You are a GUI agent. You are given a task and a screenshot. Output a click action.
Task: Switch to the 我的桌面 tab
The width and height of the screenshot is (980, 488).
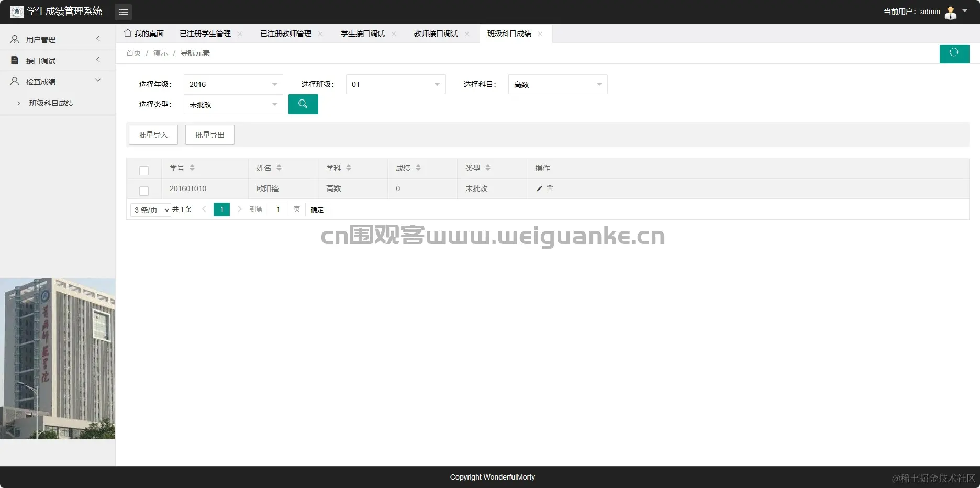point(144,34)
